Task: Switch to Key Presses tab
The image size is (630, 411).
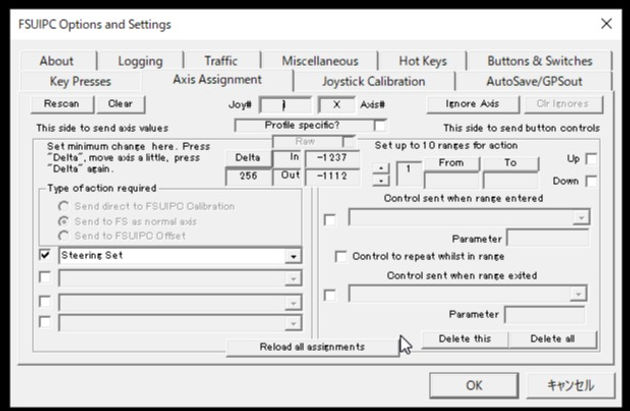Action: (80, 82)
